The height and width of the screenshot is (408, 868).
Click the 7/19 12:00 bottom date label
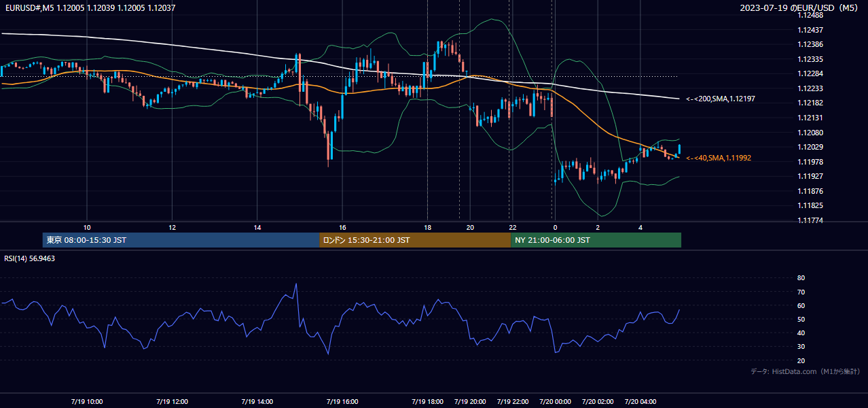(172, 402)
